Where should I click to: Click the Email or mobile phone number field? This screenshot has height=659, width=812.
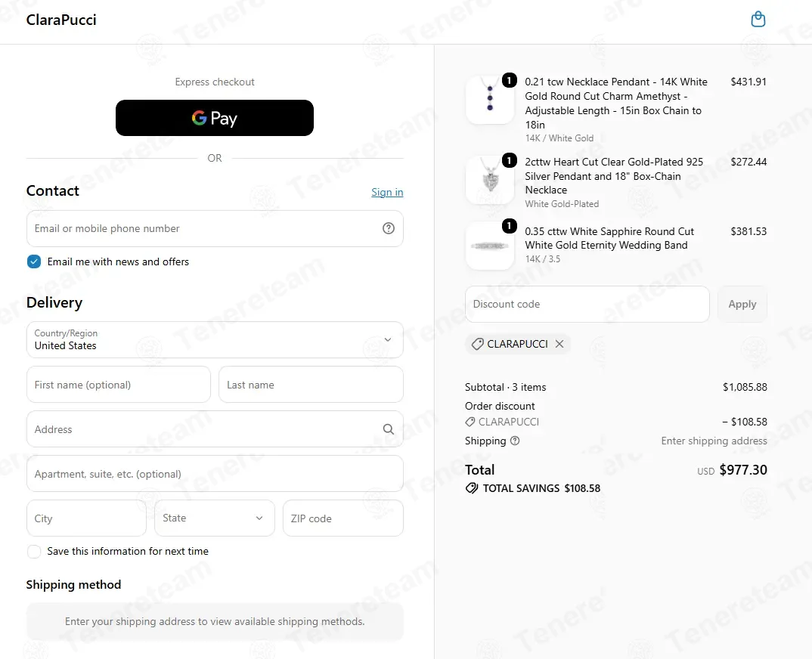click(x=215, y=228)
